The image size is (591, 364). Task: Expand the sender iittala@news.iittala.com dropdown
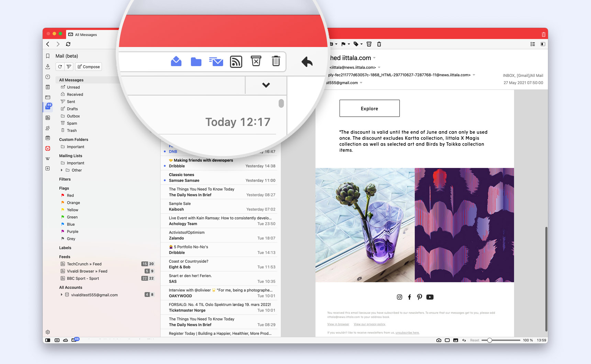pyautogui.click(x=379, y=67)
